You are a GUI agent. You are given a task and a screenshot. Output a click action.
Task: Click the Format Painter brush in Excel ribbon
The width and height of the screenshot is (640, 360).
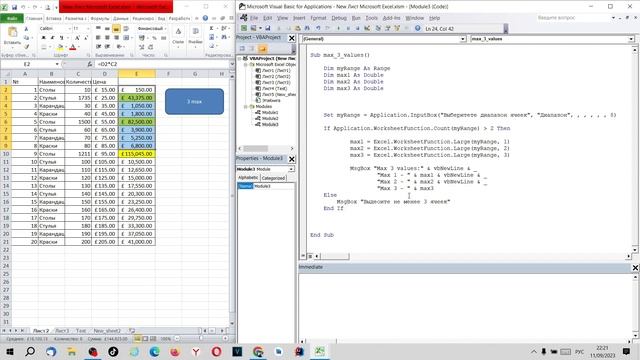(27, 47)
